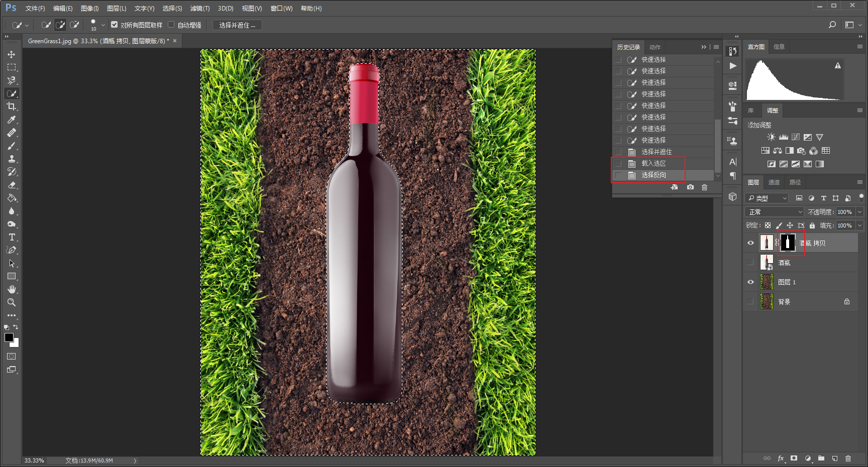The height and width of the screenshot is (467, 868).
Task: Select the Eyedropper tool
Action: [x=11, y=120]
